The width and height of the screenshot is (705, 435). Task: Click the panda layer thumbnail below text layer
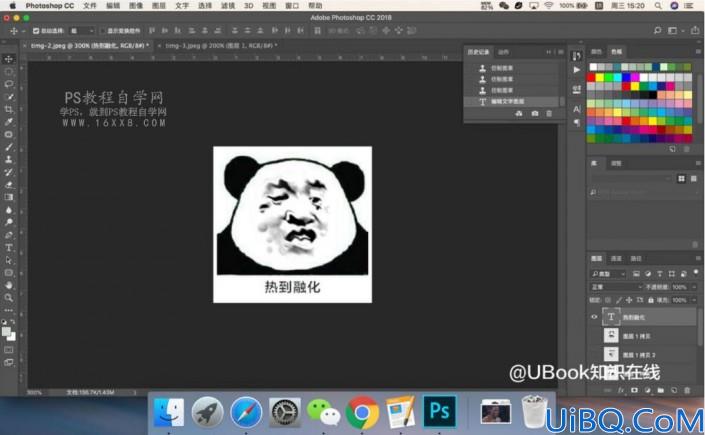pyautogui.click(x=611, y=336)
